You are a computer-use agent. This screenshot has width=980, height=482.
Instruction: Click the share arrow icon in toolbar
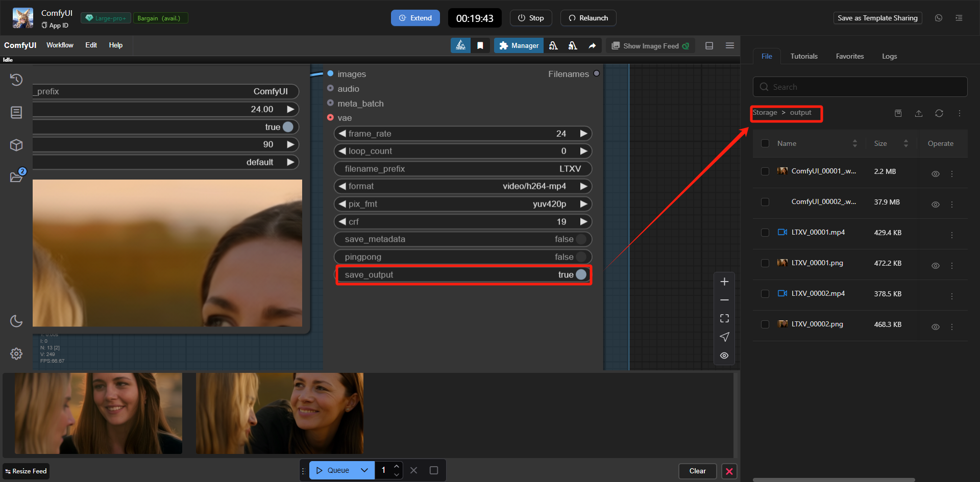pyautogui.click(x=592, y=46)
